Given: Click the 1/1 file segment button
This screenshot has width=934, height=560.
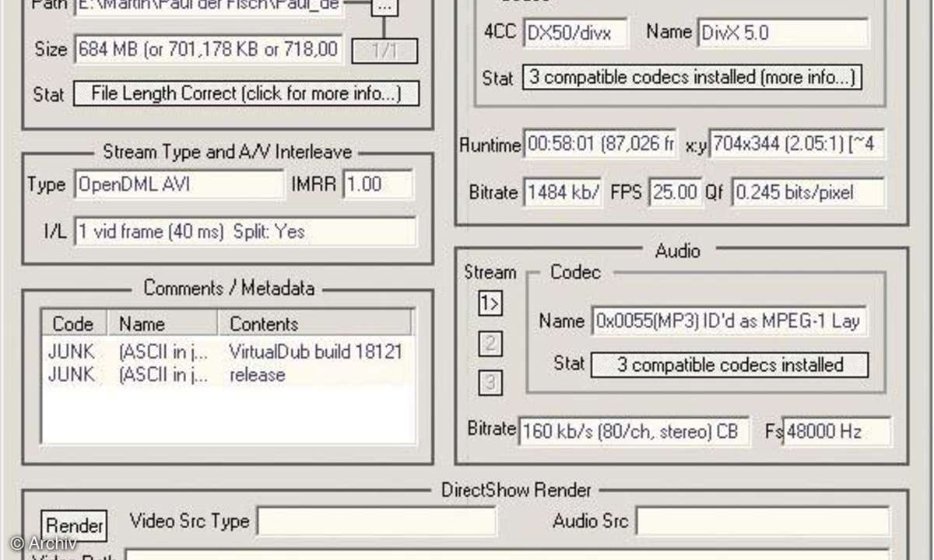Looking at the screenshot, I should click(x=384, y=51).
